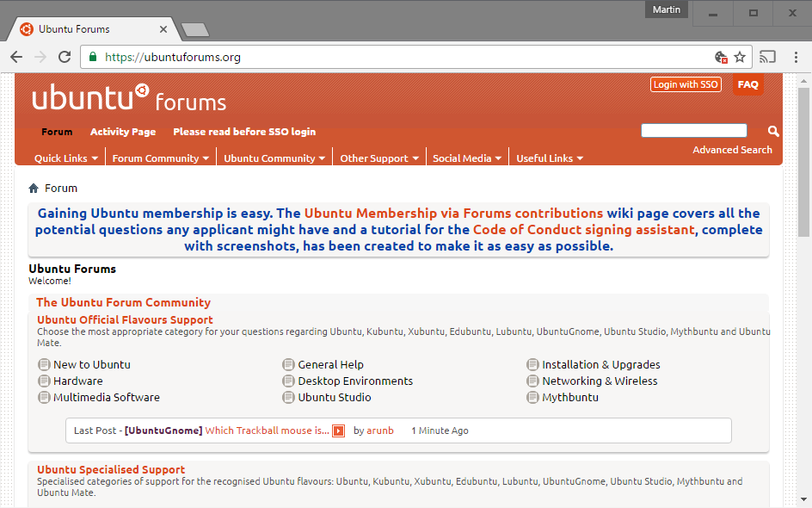Open the Activity Page tab

coord(123,132)
